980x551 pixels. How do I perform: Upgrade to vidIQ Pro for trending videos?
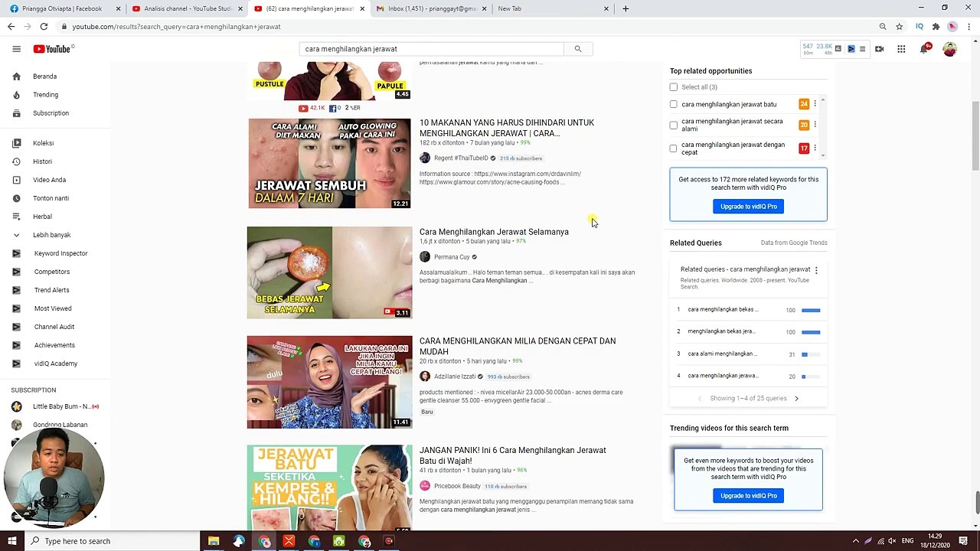[x=749, y=496]
